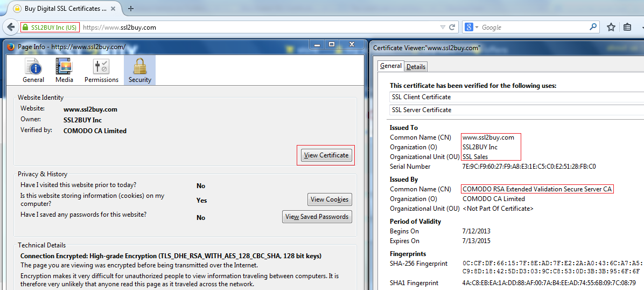Click the certificate serial number value
This screenshot has width=644, height=290.
coord(529,167)
